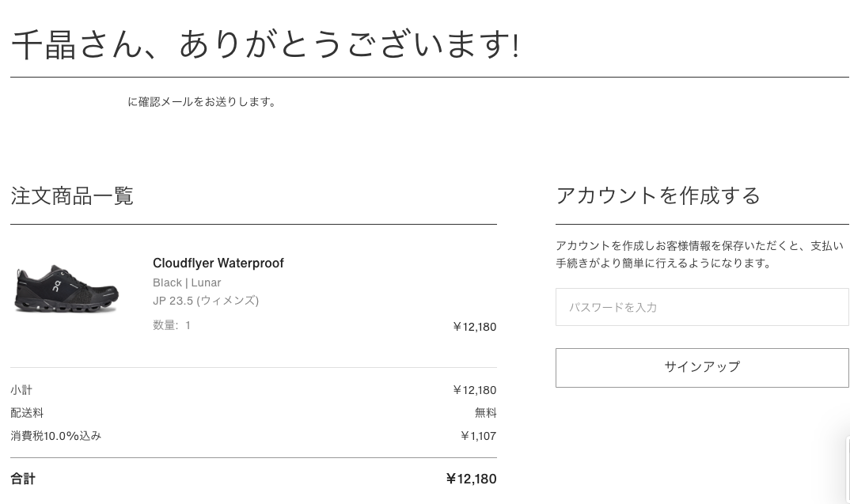Click the 注文商品一覧 section heading
This screenshot has height=504, width=850.
[72, 196]
